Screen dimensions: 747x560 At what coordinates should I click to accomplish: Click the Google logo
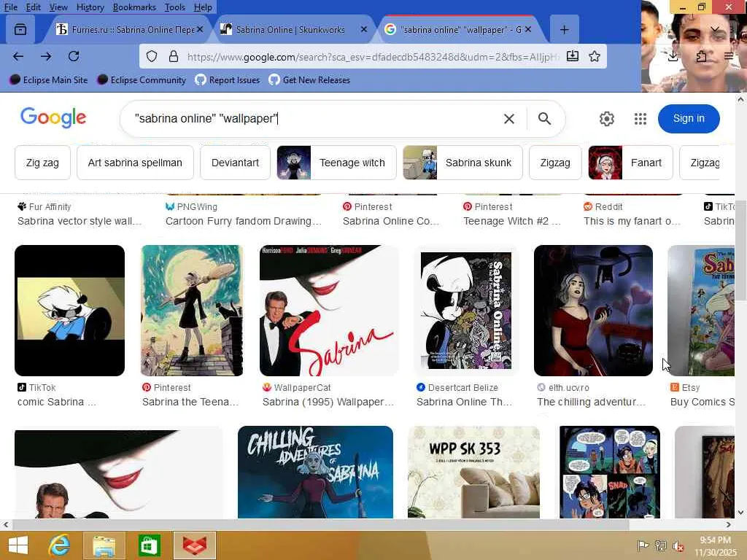click(x=53, y=117)
